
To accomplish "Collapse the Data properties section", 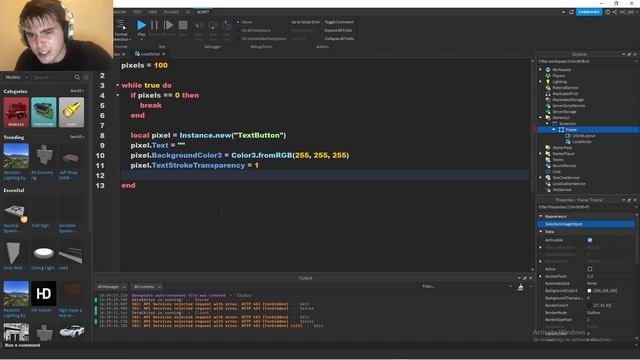I will (x=541, y=231).
